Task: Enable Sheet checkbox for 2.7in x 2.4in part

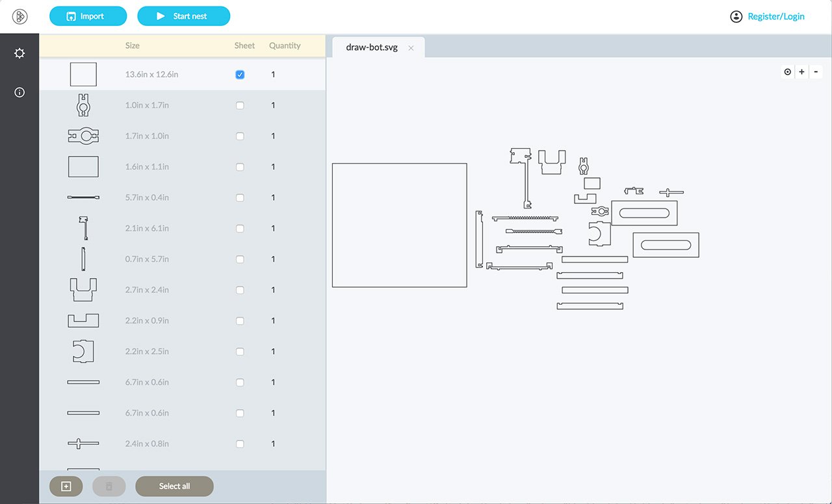Action: point(240,290)
